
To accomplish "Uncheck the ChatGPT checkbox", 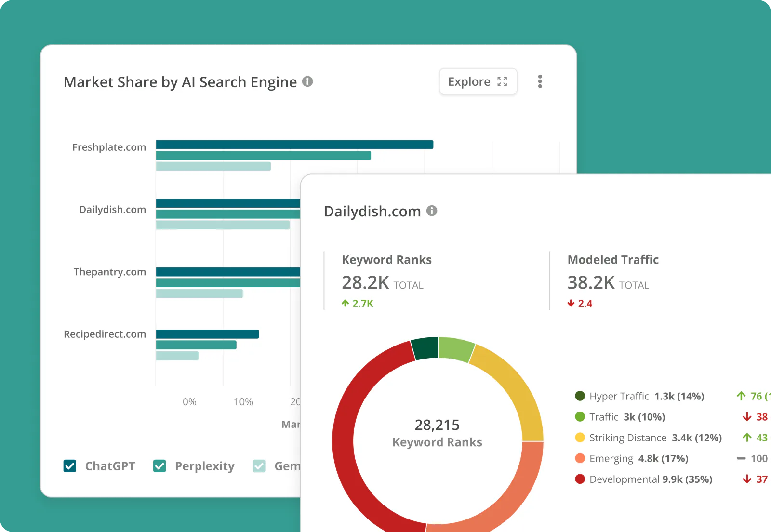I will pos(70,466).
